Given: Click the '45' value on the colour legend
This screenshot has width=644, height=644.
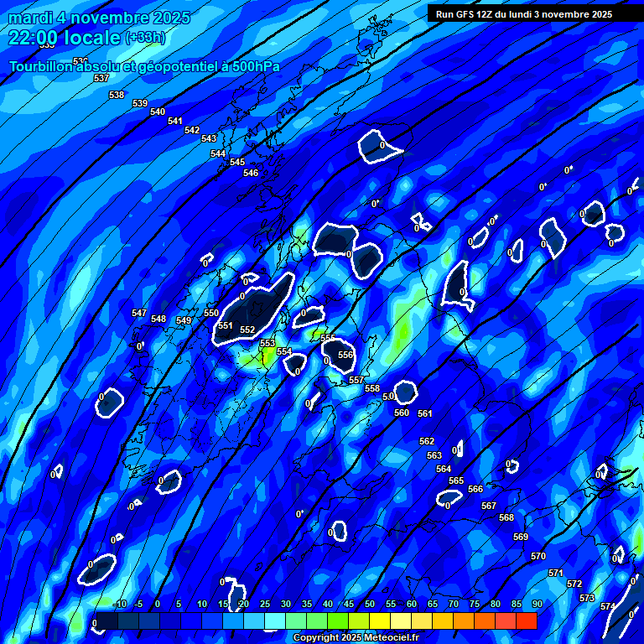Looking at the screenshot, I should 349,604.
